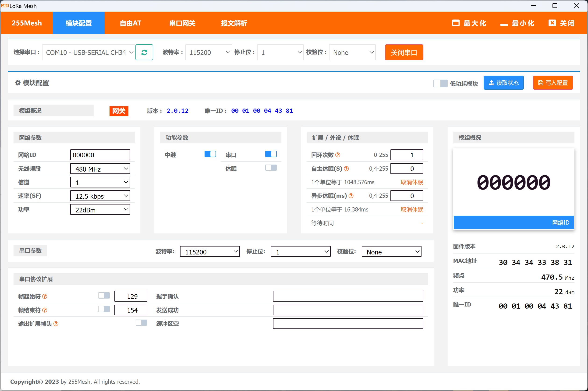The height and width of the screenshot is (391, 588).
Task: Click help icon beside 异步休眠(ms)
Action: point(351,196)
